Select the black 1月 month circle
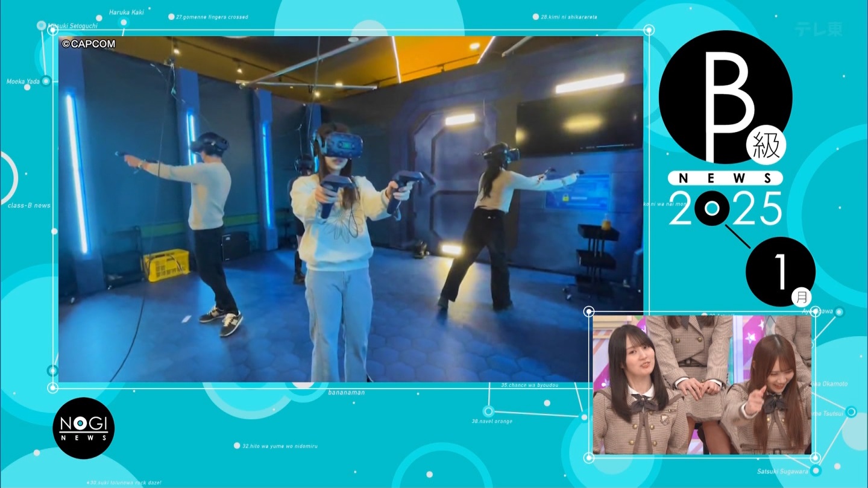This screenshot has width=868, height=488. pos(780,272)
